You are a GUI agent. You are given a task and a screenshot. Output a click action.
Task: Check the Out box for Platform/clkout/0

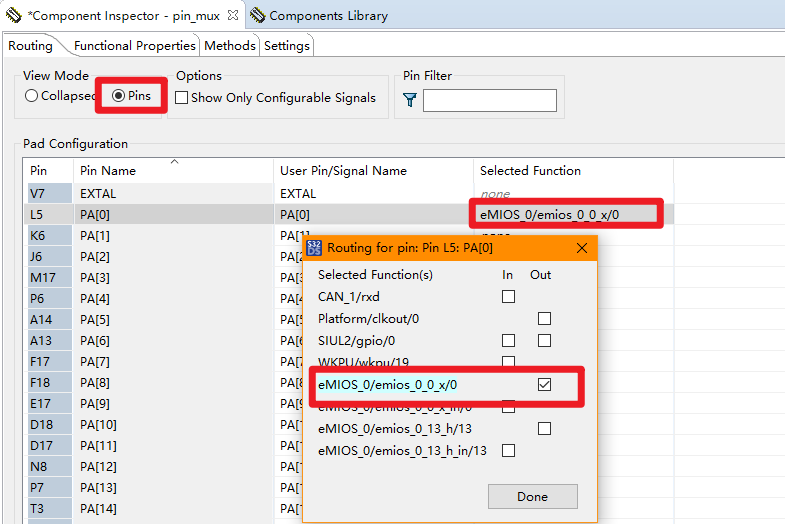(x=544, y=318)
